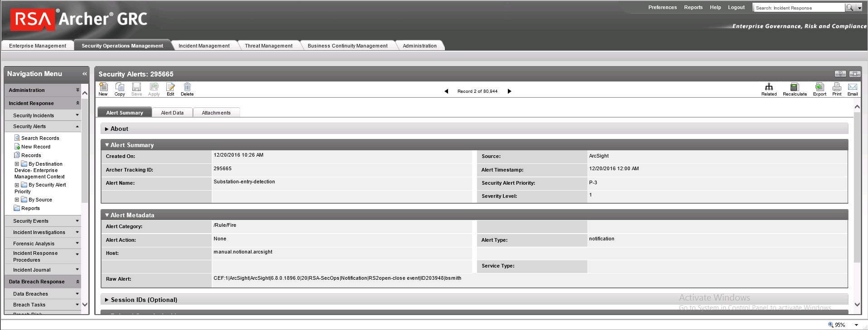The height and width of the screenshot is (330, 868).
Task: Open search scope dropdown arrow
Action: click(x=859, y=8)
